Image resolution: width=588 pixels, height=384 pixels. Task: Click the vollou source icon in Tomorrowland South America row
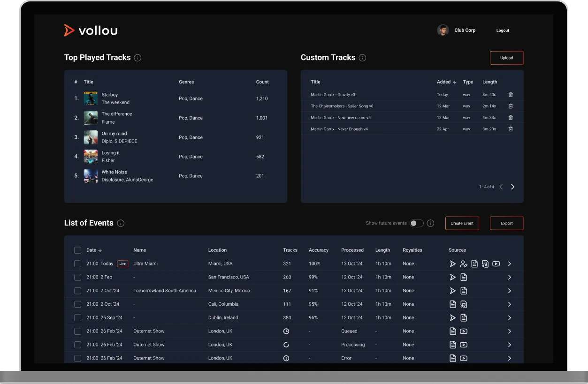[x=452, y=291]
